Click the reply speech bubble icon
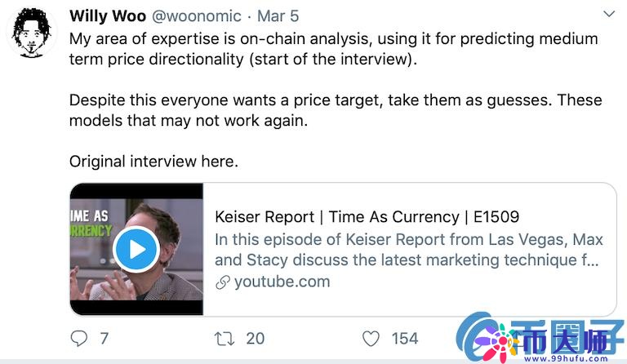The image size is (627, 364). [x=79, y=338]
